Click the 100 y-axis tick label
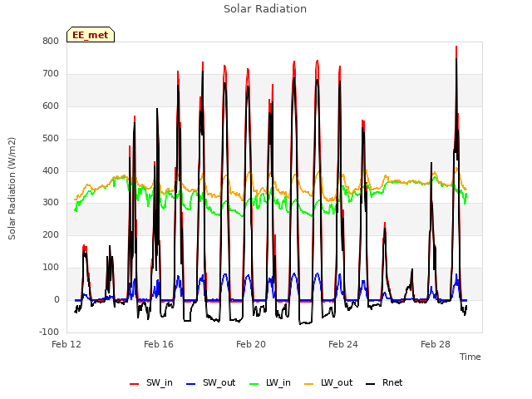532x399 pixels. tap(51, 268)
